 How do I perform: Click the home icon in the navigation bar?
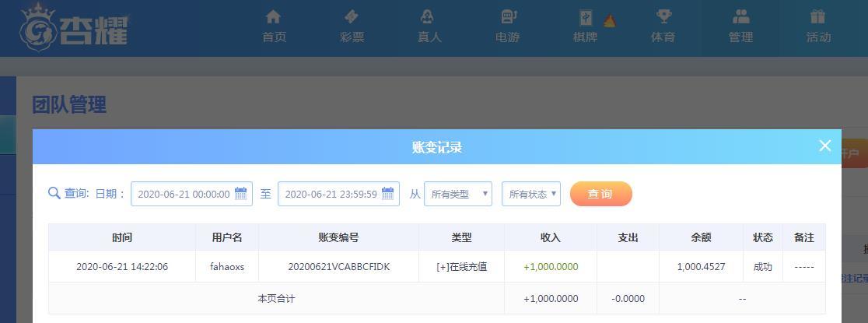click(273, 17)
